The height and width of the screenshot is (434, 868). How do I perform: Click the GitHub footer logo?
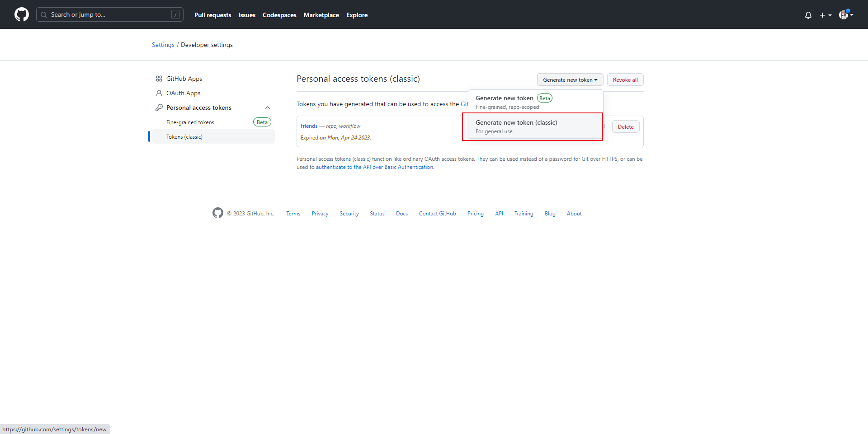click(x=218, y=213)
